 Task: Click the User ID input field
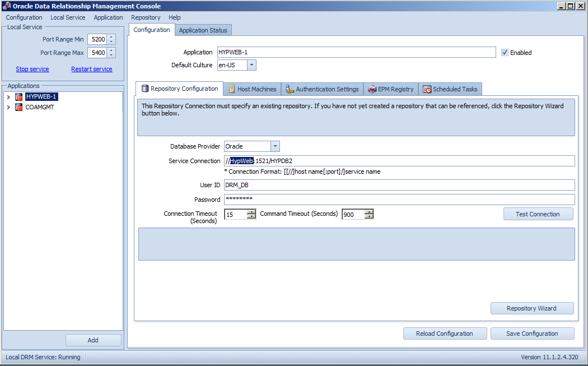pyautogui.click(x=399, y=185)
